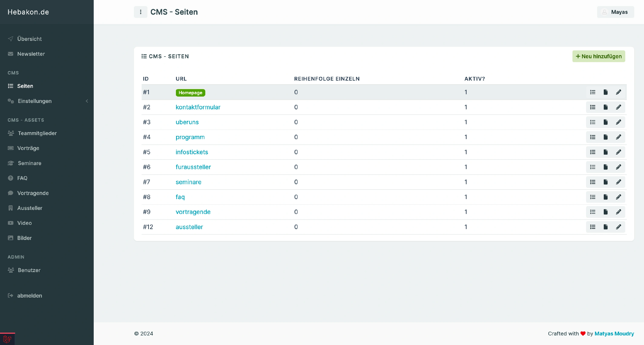Open document icon for uberuns row

point(605,122)
